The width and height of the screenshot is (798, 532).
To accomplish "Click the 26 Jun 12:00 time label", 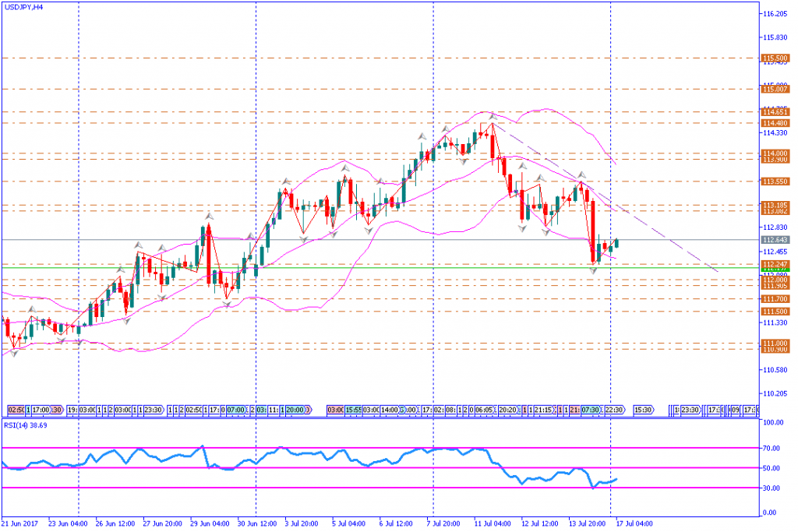I will pos(115,524).
